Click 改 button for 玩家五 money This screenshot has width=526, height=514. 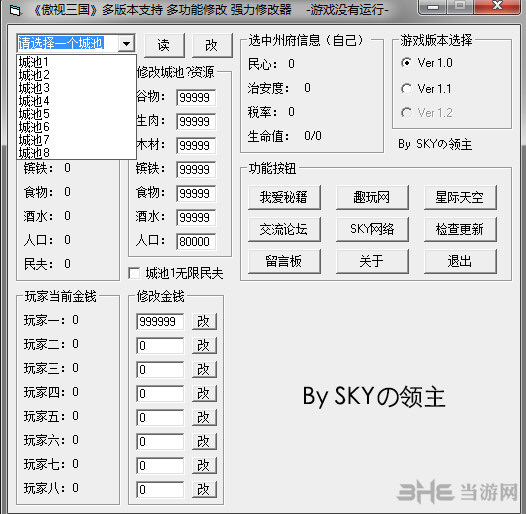click(204, 417)
